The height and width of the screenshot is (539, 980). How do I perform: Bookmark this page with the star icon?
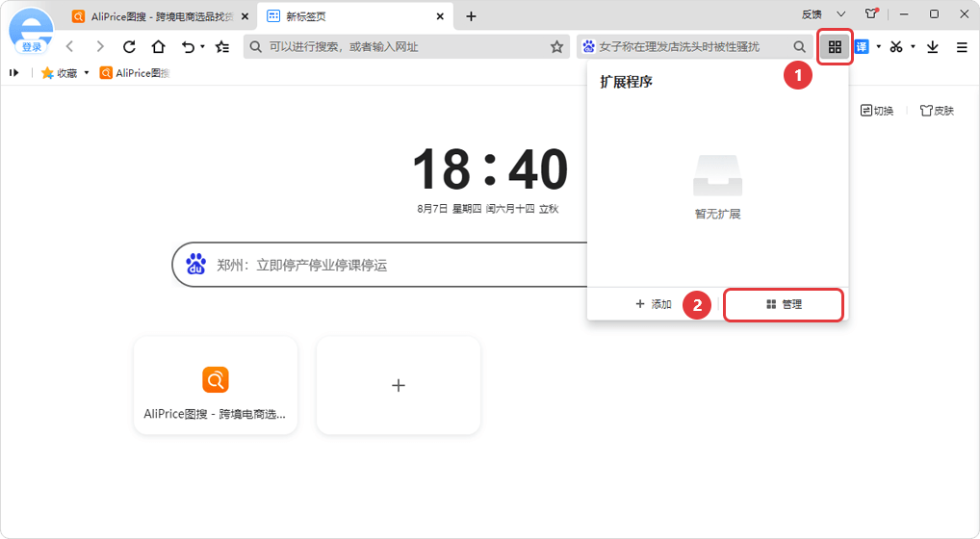click(x=556, y=46)
